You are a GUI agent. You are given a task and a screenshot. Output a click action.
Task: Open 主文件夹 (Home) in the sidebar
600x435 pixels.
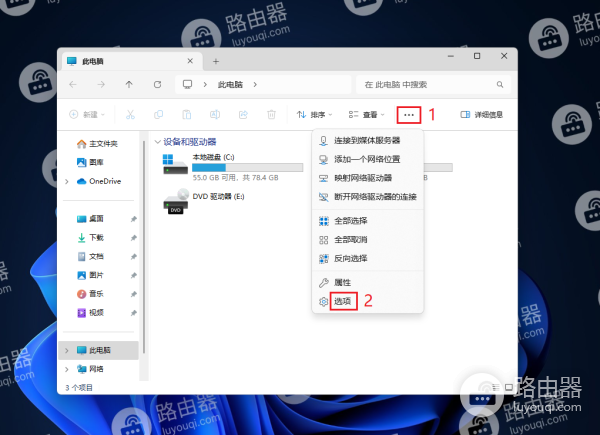102,143
